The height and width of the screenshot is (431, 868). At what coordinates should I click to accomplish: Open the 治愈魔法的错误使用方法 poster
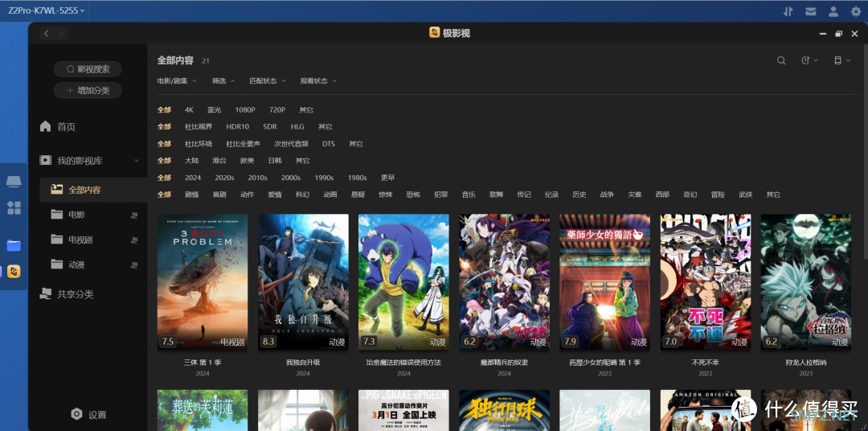coord(403,282)
